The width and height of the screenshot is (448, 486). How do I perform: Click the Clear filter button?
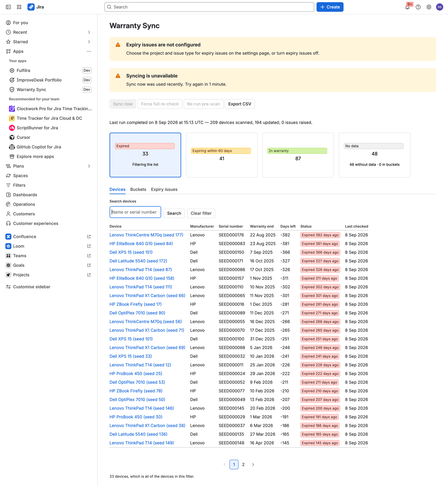click(201, 213)
